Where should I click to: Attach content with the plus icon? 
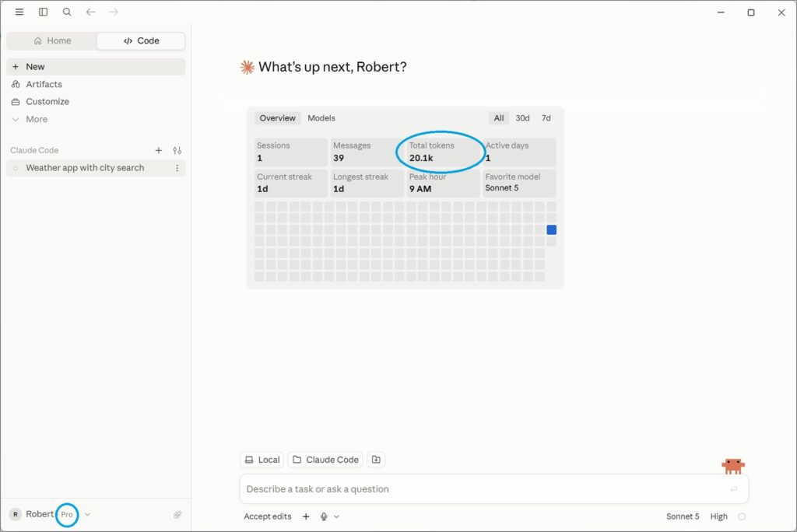click(306, 516)
